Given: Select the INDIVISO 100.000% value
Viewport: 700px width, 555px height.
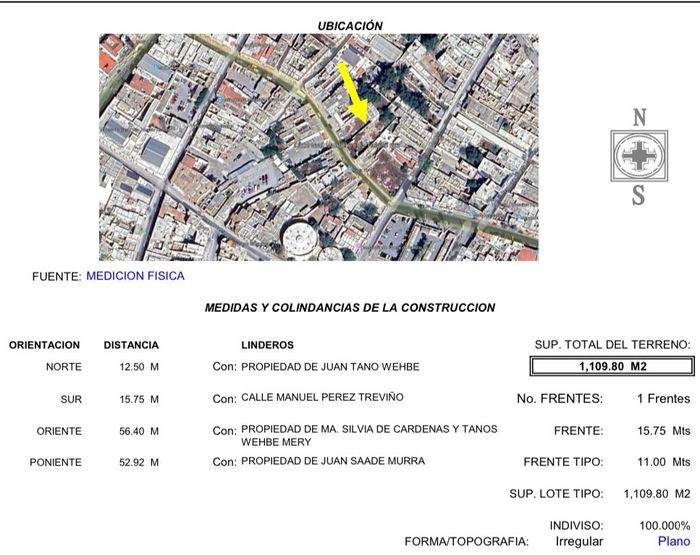Looking at the screenshot, I should coord(664,525).
